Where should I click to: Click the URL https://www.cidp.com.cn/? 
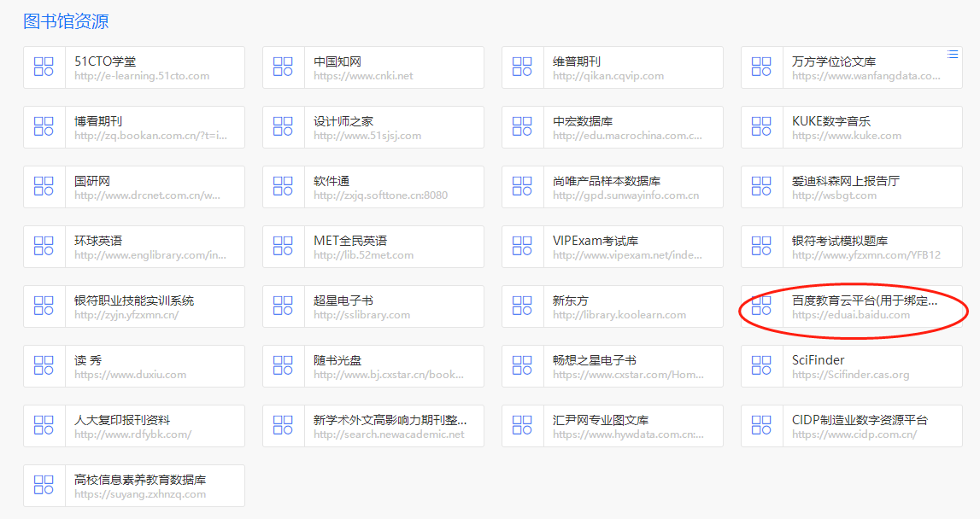pyautogui.click(x=854, y=434)
